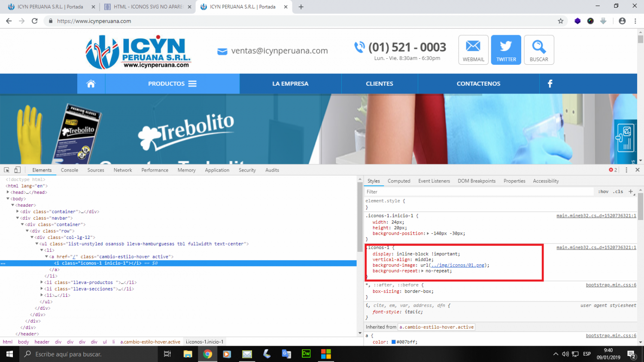Open Chrome three-dot menu
This screenshot has height=362, width=644.
[635, 21]
